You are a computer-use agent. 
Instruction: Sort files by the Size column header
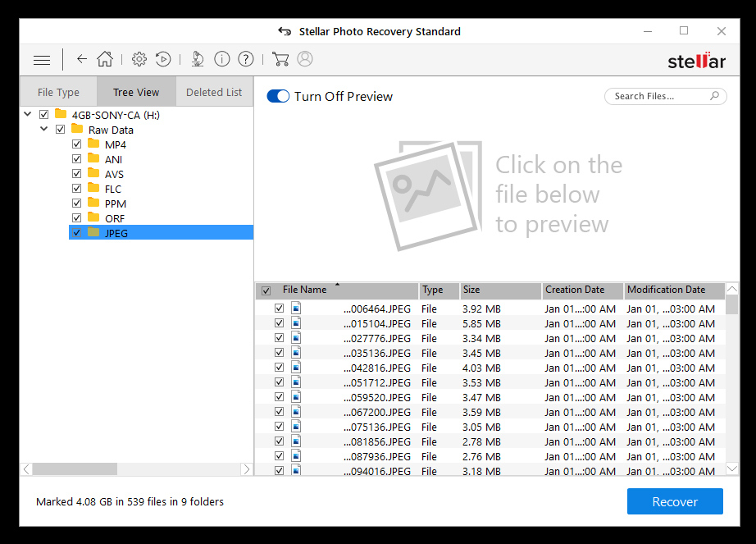(x=499, y=290)
